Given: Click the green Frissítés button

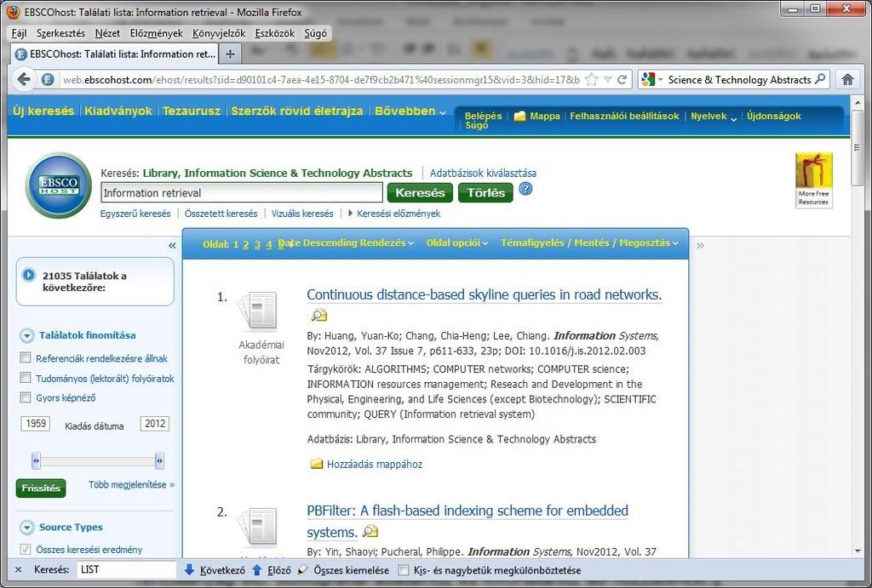Looking at the screenshot, I should coord(41,488).
